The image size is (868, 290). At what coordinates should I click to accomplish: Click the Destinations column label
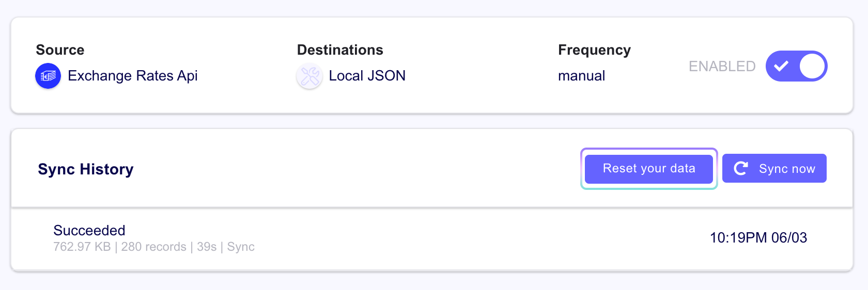click(x=340, y=50)
